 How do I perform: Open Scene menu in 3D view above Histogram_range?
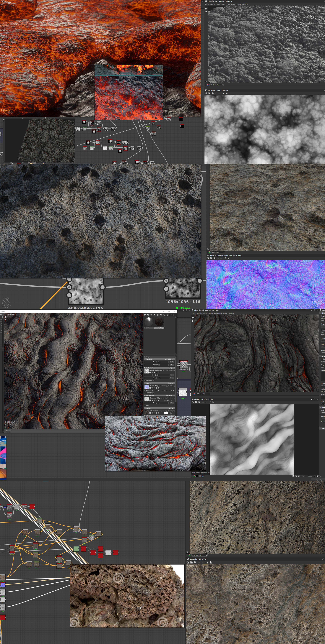[x=207, y=4]
